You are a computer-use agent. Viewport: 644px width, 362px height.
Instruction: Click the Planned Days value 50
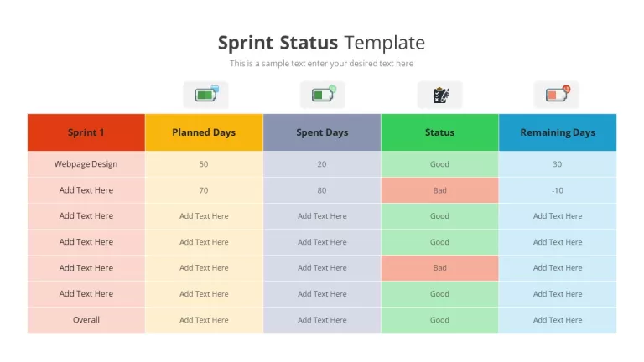point(204,164)
